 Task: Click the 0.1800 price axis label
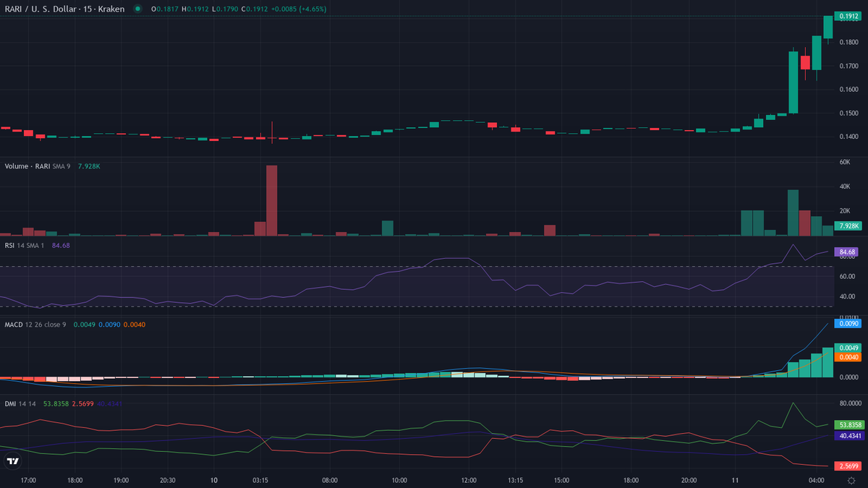tap(849, 43)
